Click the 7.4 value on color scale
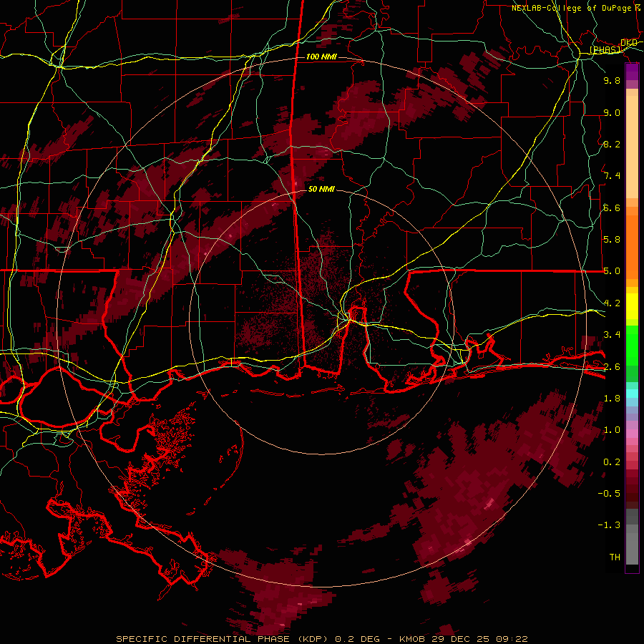Screen dimensions: 644x644 click(612, 176)
